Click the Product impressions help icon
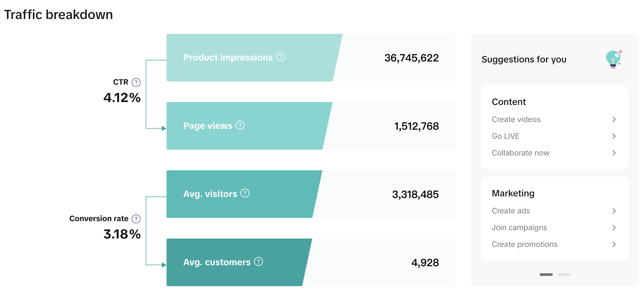This screenshot has width=644, height=291. 281,57
